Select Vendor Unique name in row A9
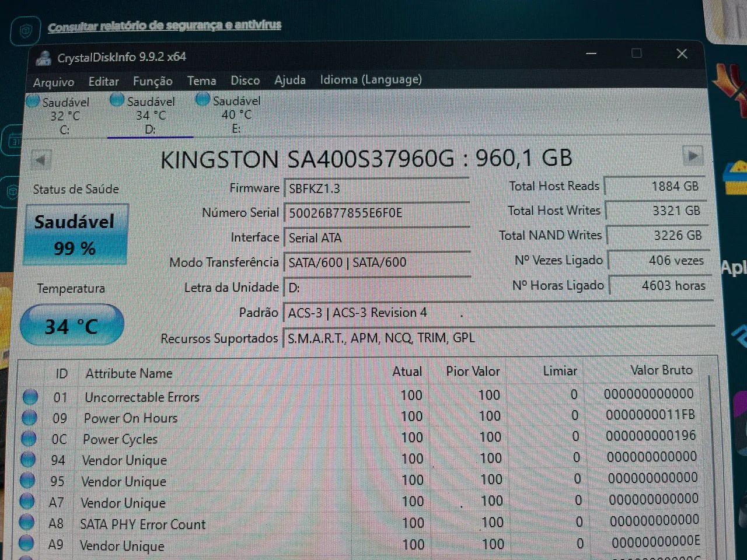747x560 pixels. (x=122, y=546)
